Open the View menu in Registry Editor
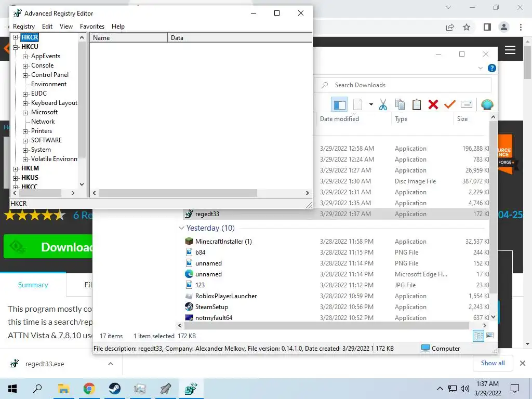 (x=66, y=26)
